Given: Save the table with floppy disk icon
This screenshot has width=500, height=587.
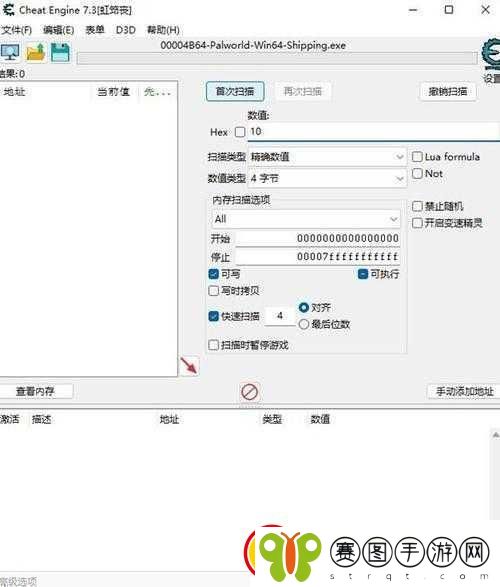Looking at the screenshot, I should click(60, 53).
